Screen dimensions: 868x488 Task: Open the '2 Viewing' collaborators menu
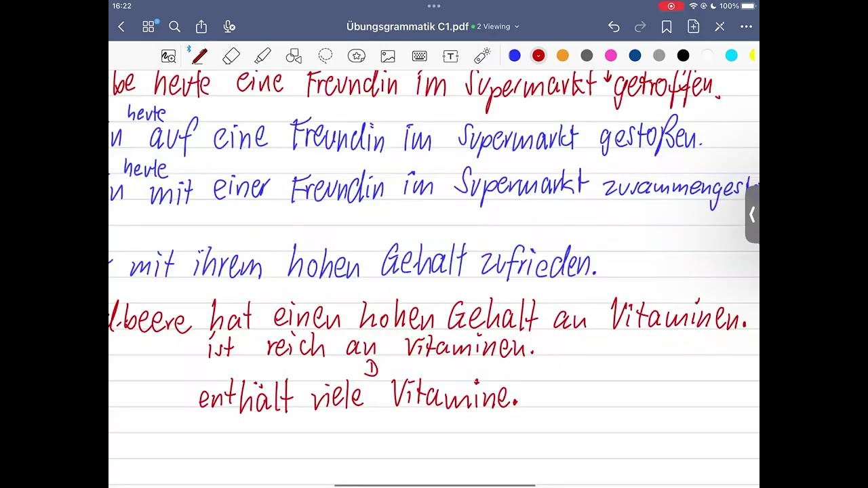(x=497, y=26)
